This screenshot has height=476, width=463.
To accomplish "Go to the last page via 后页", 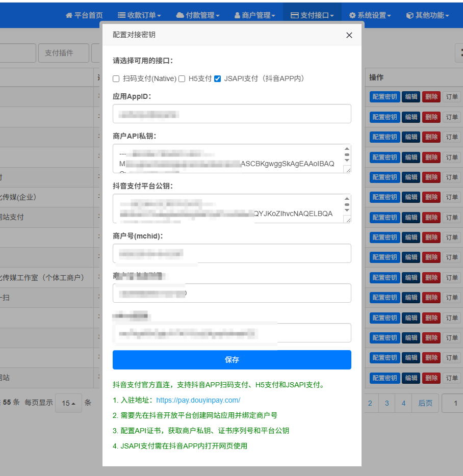I will (425, 403).
